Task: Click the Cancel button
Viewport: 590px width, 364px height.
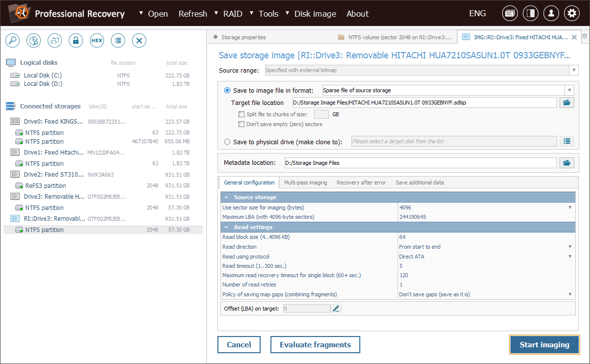Action: pyautogui.click(x=239, y=344)
